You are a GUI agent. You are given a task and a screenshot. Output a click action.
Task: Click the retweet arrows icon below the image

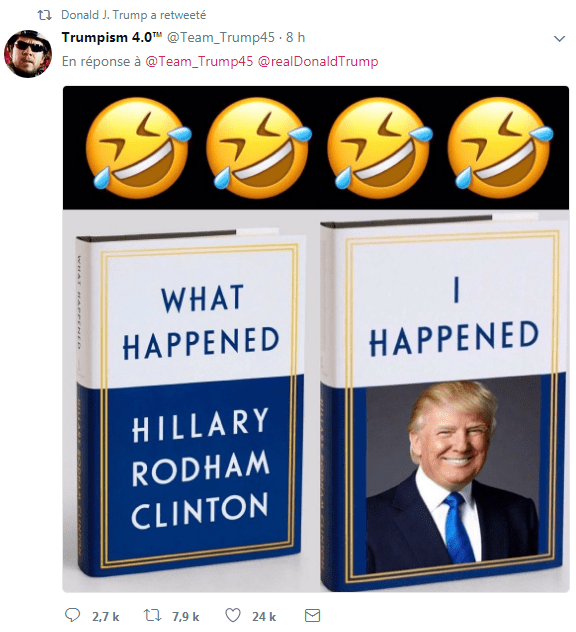pyautogui.click(x=152, y=615)
